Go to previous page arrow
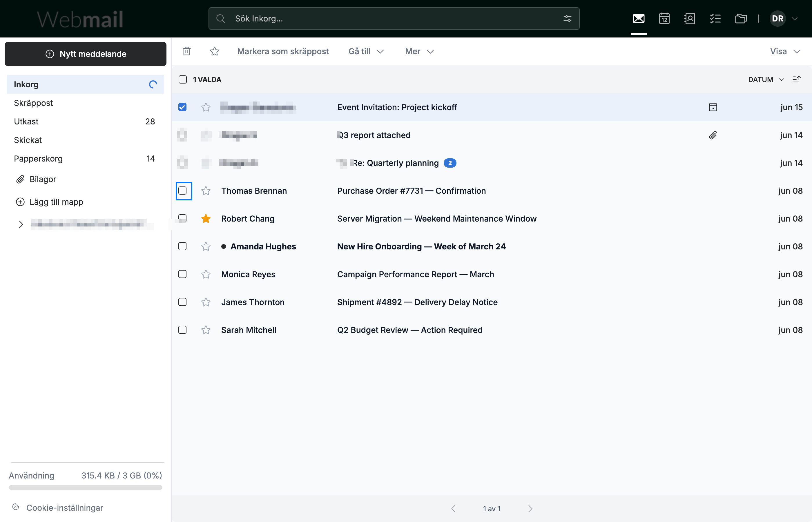The image size is (812, 522). tap(454, 508)
